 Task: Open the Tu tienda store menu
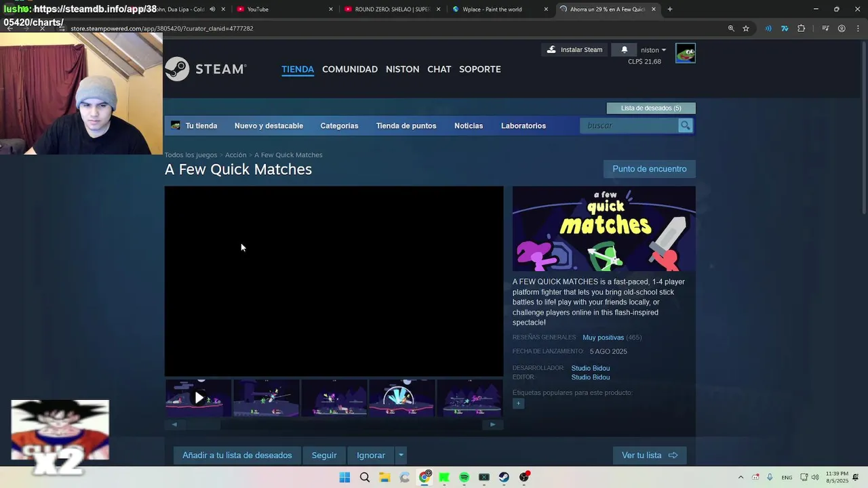[201, 125]
